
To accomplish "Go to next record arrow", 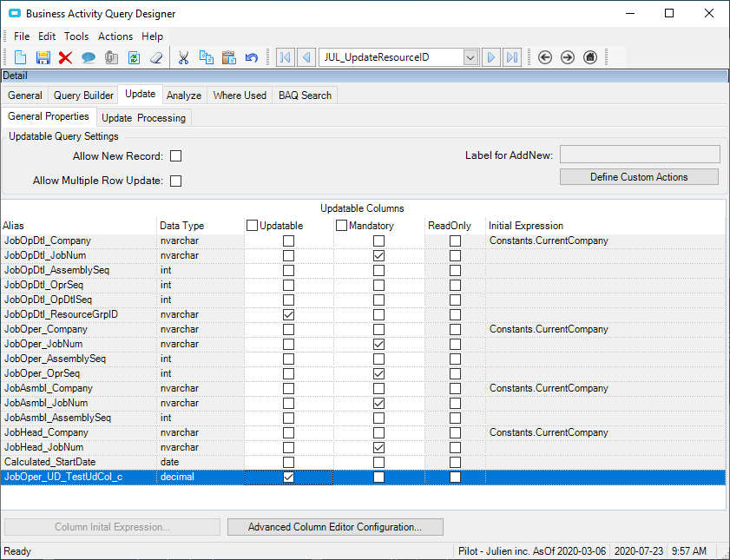I will [x=491, y=57].
